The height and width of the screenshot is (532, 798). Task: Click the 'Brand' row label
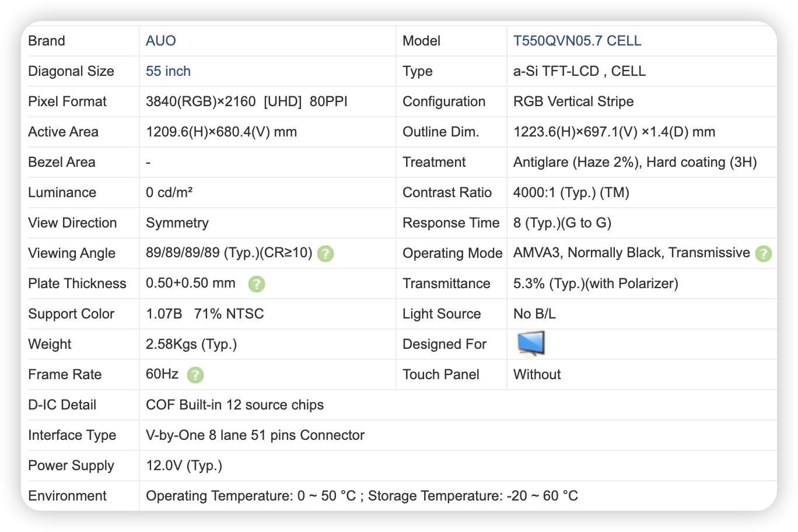[47, 41]
